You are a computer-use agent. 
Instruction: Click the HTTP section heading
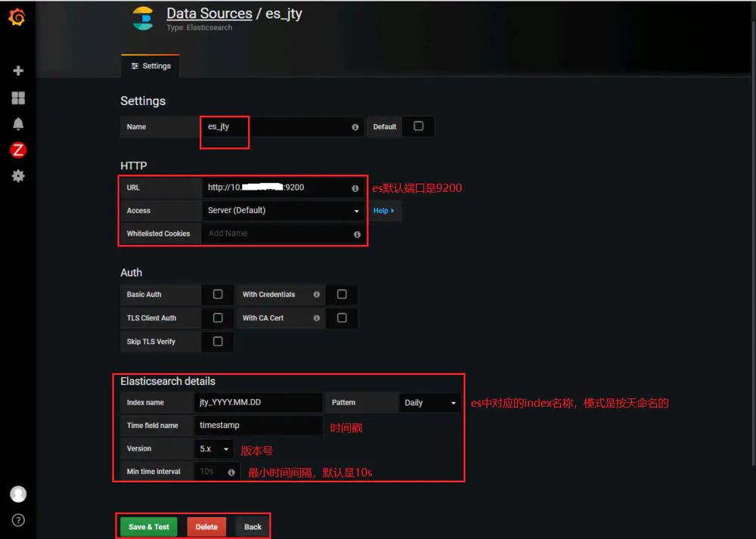click(x=134, y=166)
